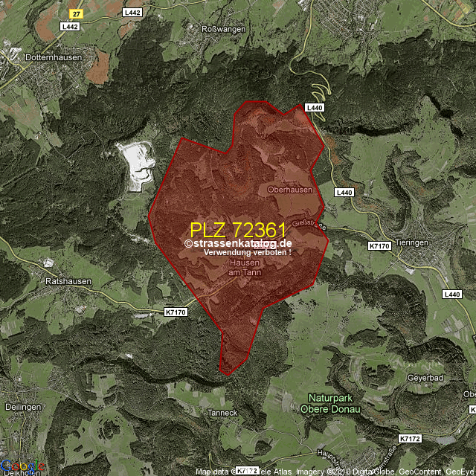
Task: Click the K7170 shield near Tieringen
Action: click(x=379, y=245)
